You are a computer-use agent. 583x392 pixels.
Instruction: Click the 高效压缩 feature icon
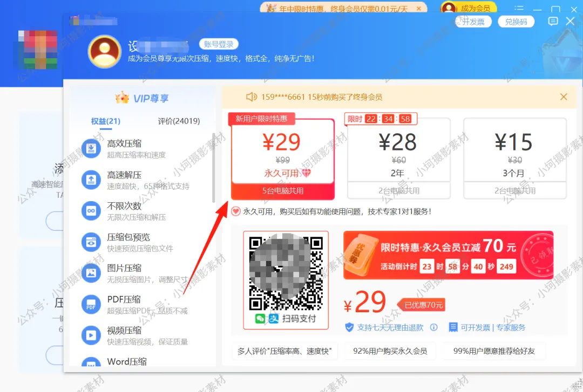(91, 149)
